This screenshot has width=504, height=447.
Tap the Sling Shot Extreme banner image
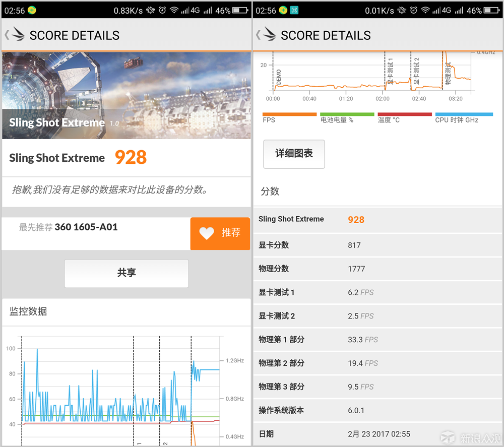[127, 95]
